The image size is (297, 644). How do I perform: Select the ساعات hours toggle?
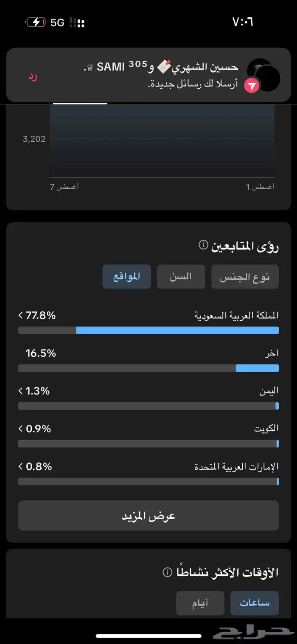point(255,603)
